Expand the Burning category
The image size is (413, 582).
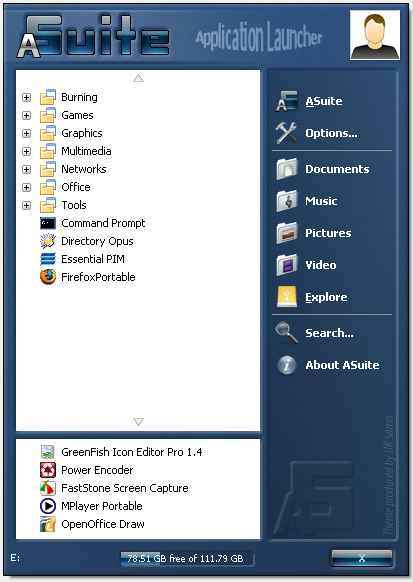pyautogui.click(x=26, y=97)
